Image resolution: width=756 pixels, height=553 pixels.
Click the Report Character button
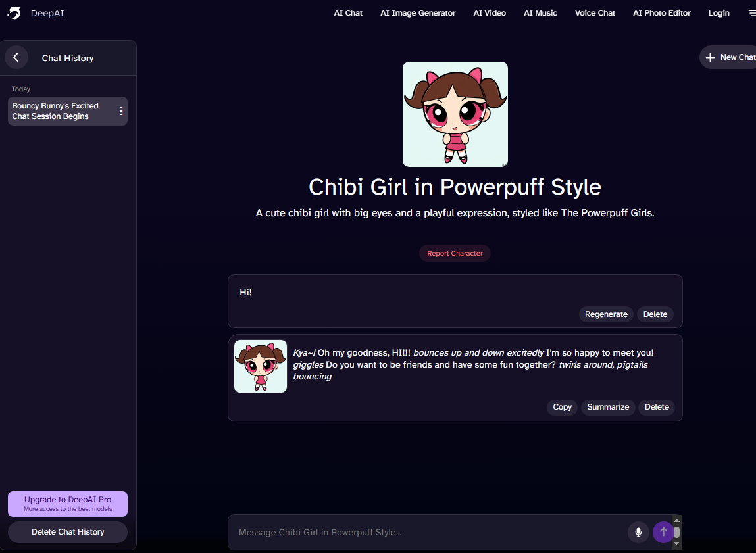coord(455,253)
